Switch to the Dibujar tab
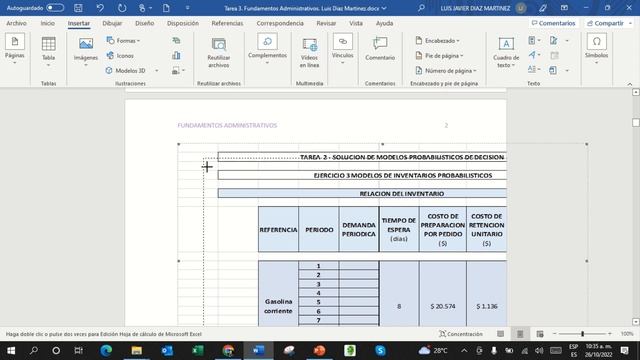Screen dimensions: 640x360 (112, 23)
